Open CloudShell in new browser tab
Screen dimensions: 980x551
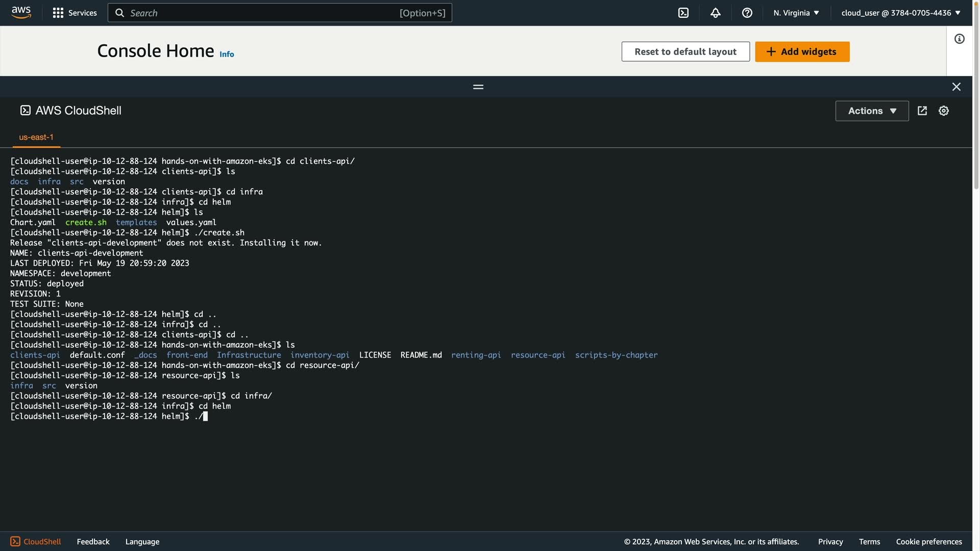point(922,111)
